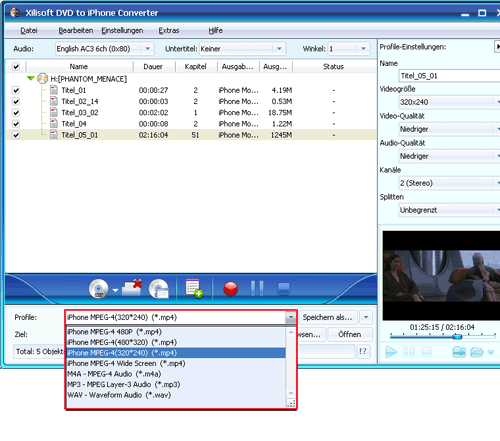Select M4A - MPEG-4 Audio profile
This screenshot has height=441, width=500.
(x=176, y=374)
